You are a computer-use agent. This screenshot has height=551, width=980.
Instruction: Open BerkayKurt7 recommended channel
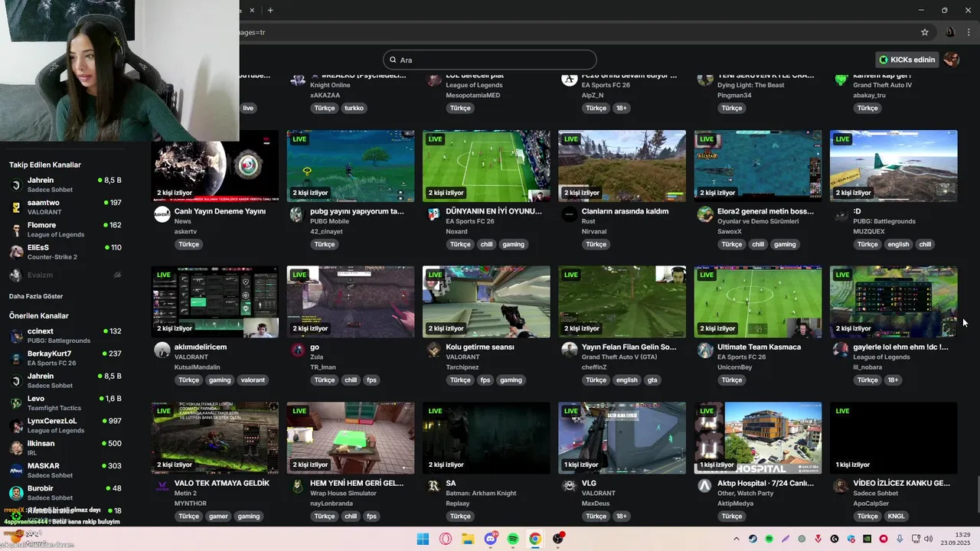(65, 358)
